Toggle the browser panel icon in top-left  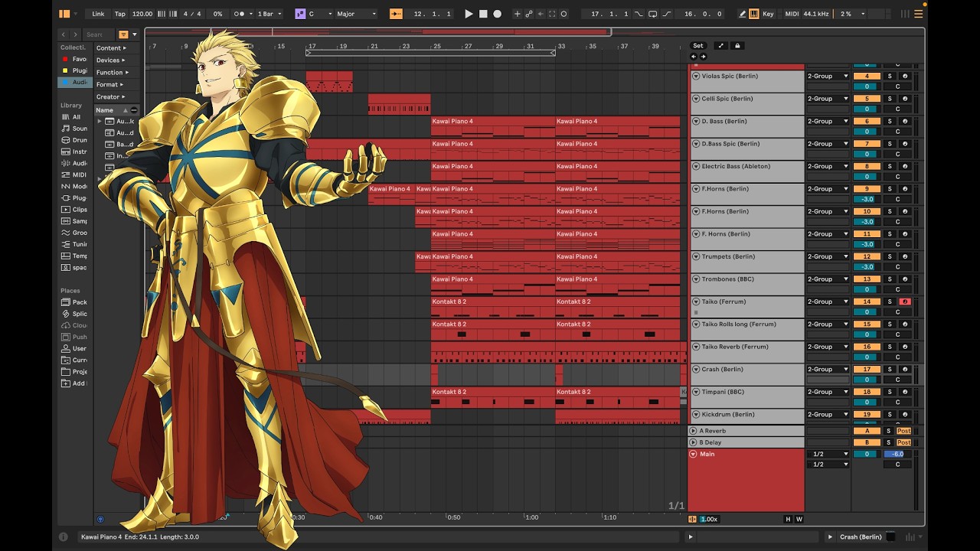[x=64, y=14]
